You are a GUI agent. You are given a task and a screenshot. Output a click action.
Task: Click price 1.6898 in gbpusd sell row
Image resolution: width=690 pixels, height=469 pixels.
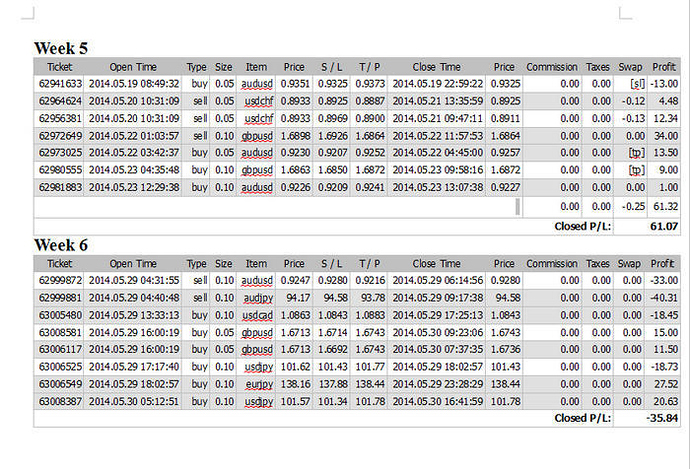295,136
